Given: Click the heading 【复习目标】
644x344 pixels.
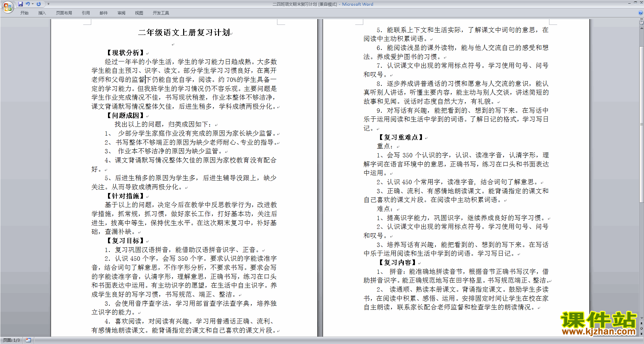Looking at the screenshot, I should (x=125, y=241).
